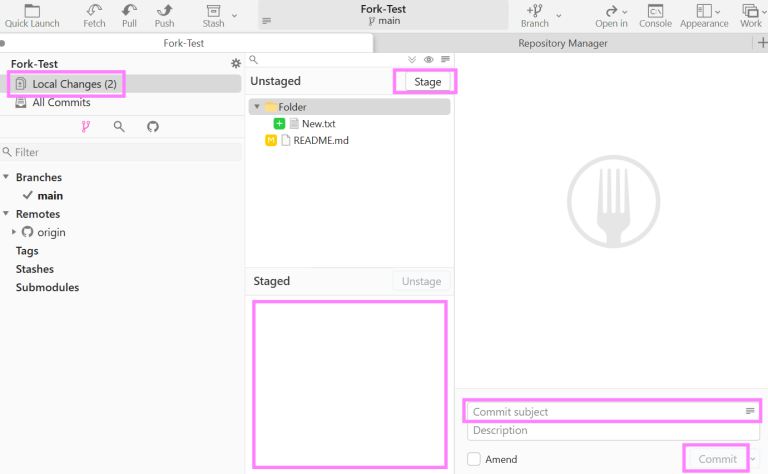Enable the Amend checkbox
This screenshot has width=768, height=474.
(x=474, y=459)
